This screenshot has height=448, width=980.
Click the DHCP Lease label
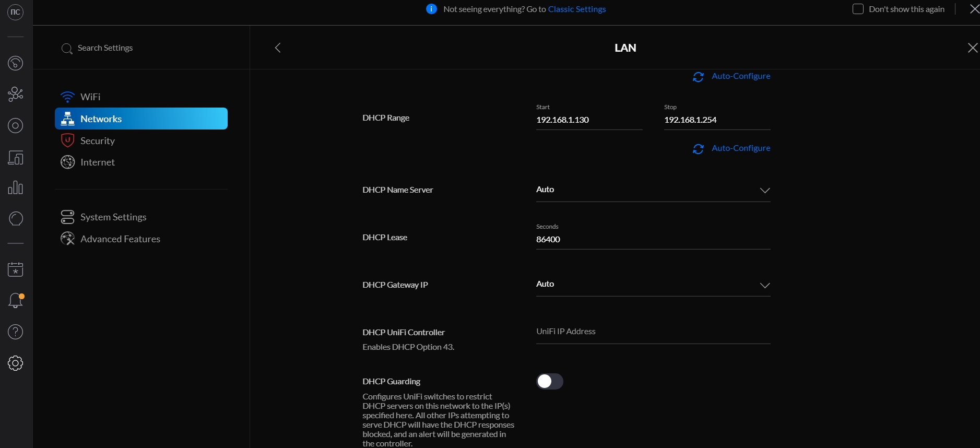385,238
